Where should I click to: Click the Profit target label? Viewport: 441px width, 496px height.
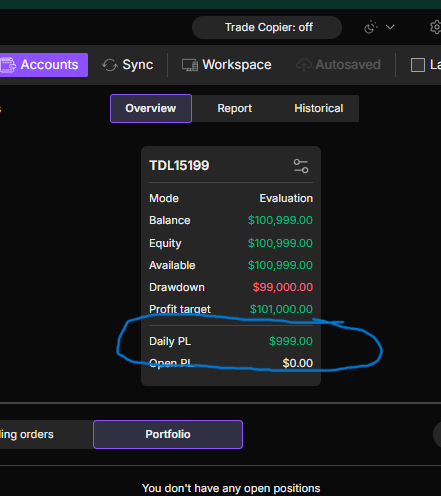pos(180,309)
